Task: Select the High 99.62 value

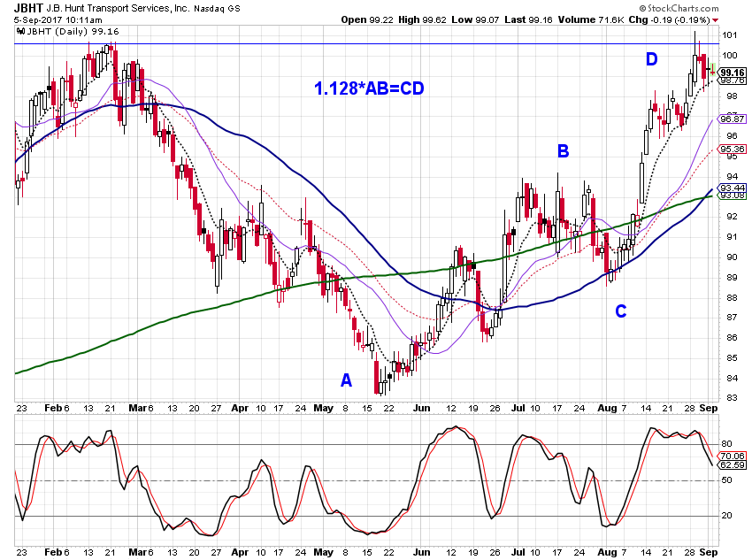Action: pyautogui.click(x=422, y=19)
